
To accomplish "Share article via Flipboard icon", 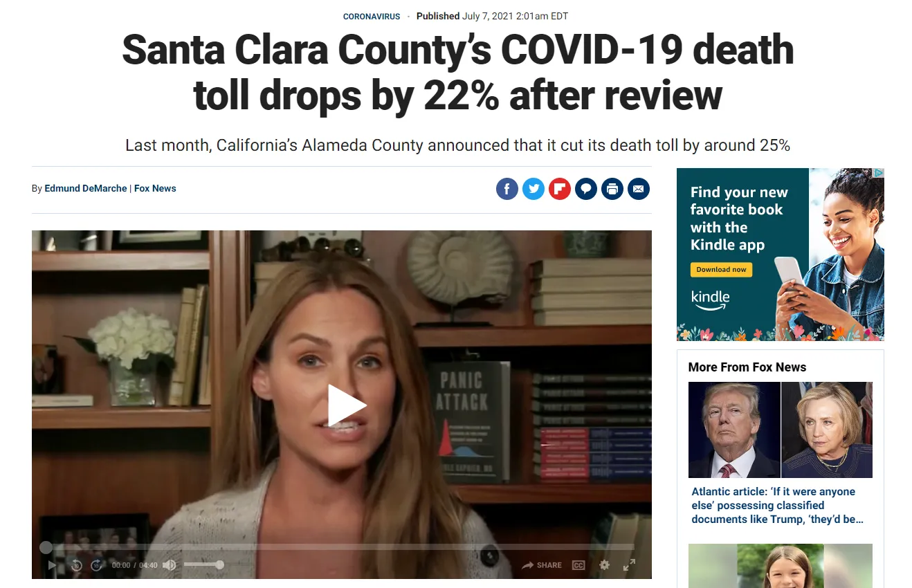I will tap(560, 189).
